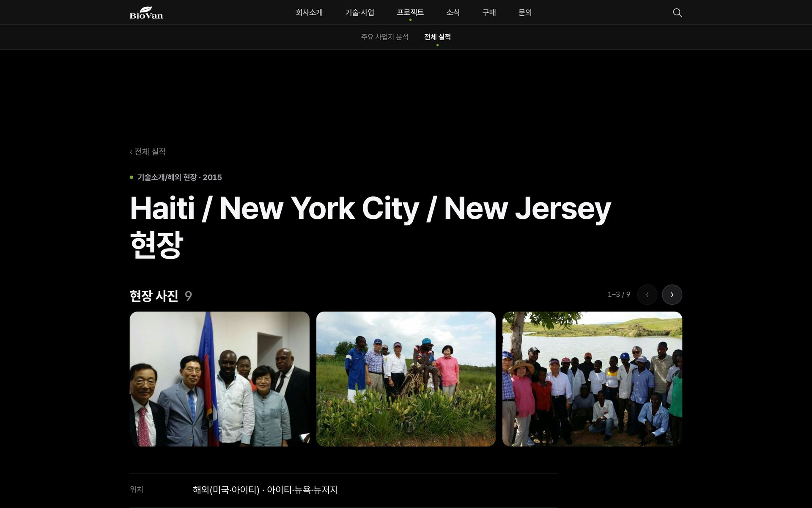Open the grassy field group photo
This screenshot has width=812, height=508.
[406, 379]
